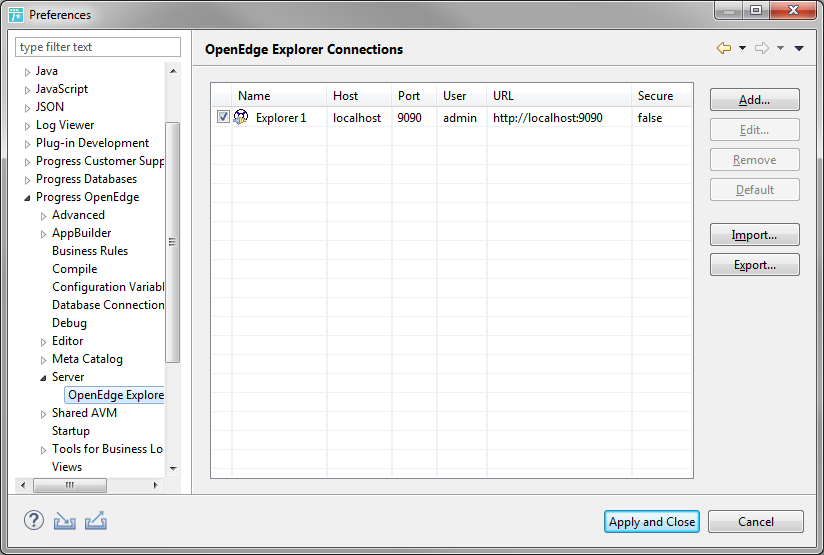Click the Preferences window title icon

[16, 15]
